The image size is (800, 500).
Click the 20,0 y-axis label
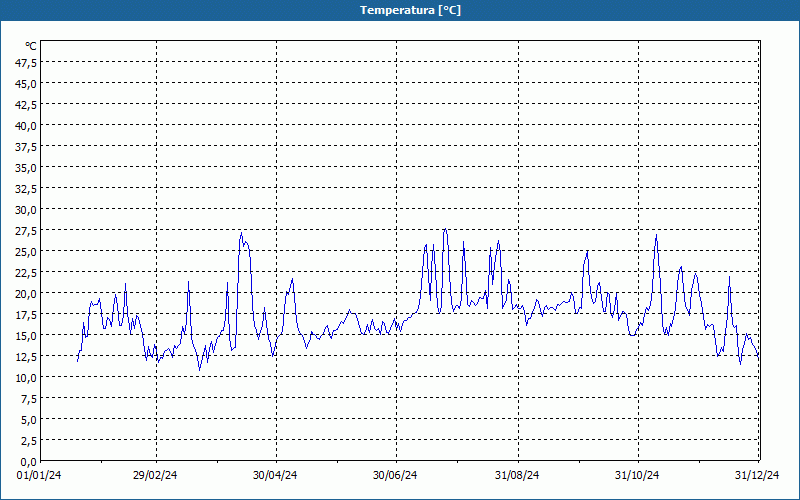coord(27,294)
